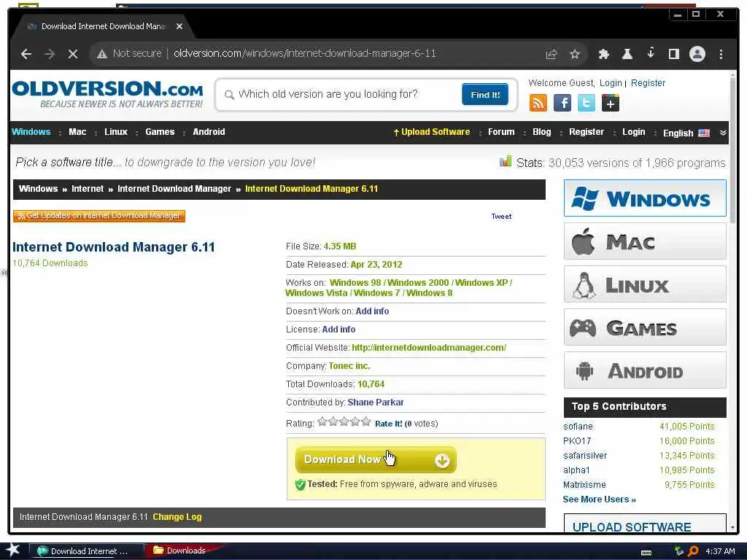Click the Internet Download Manager breadcrumb

point(174,189)
